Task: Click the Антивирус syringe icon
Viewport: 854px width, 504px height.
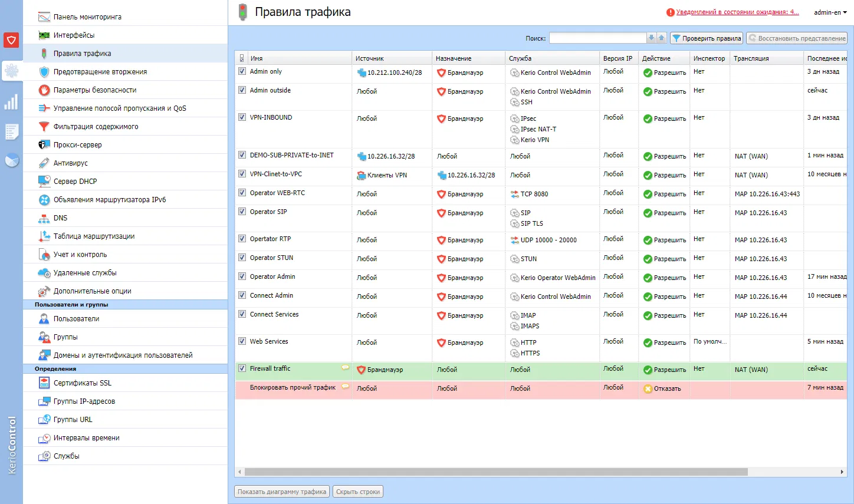Action: tap(44, 163)
